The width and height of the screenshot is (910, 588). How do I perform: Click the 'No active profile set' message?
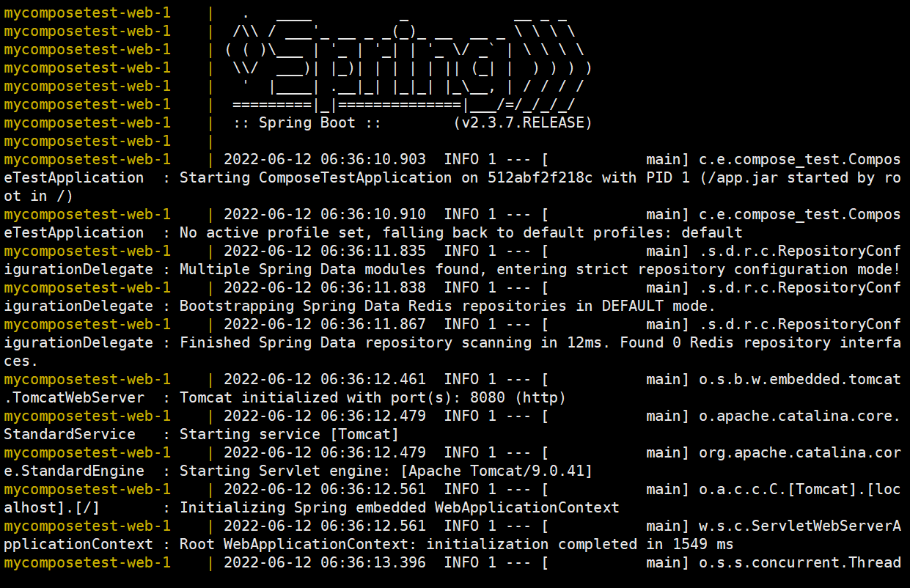click(272, 232)
